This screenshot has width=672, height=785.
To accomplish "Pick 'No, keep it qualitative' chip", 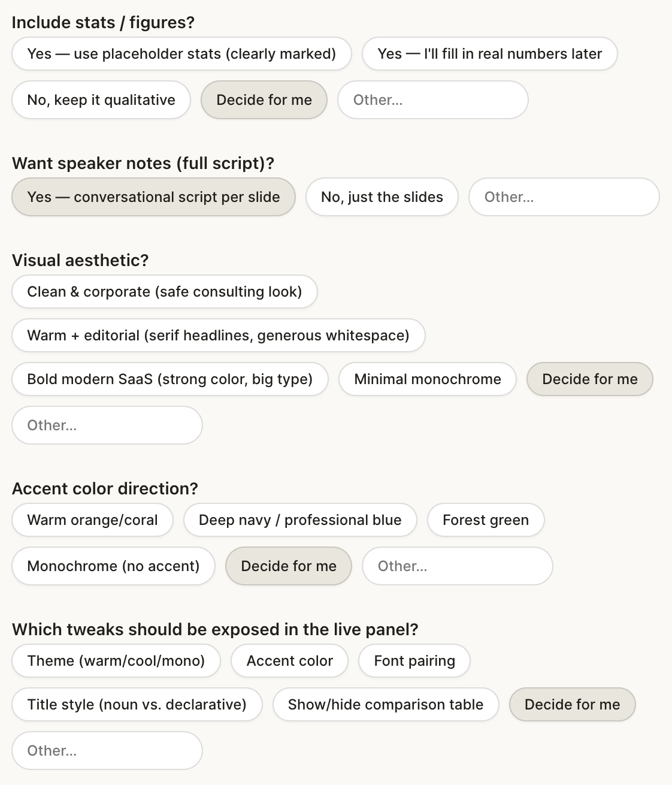I will pos(101,100).
